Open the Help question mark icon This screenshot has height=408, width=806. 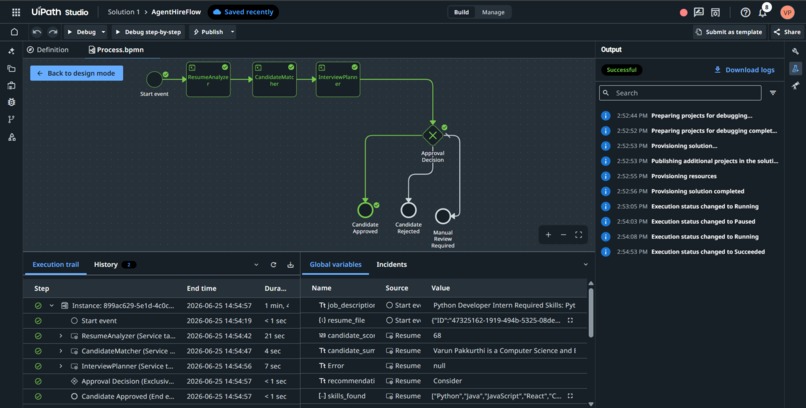coord(745,12)
